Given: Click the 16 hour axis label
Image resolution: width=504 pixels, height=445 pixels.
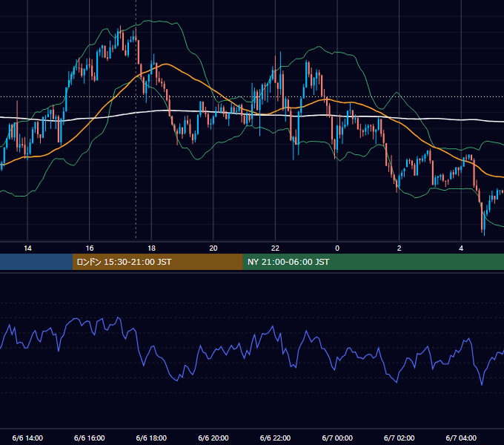Looking at the screenshot, I should [x=90, y=248].
